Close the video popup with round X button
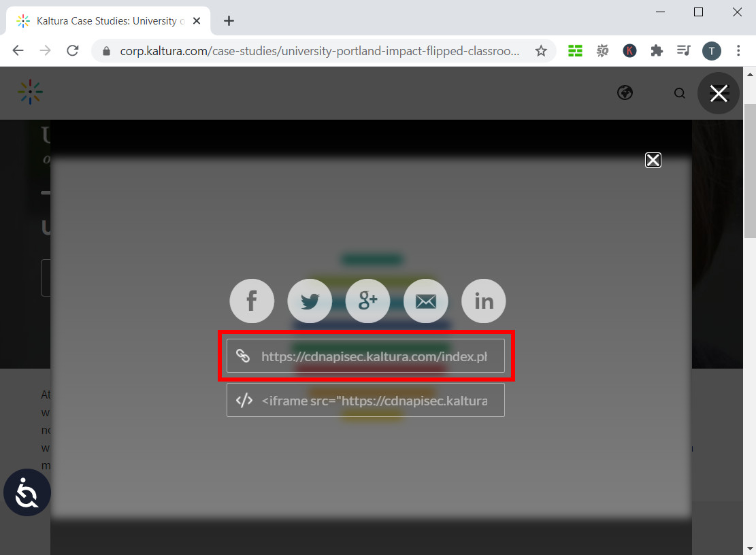The image size is (756, 555). pyautogui.click(x=719, y=93)
